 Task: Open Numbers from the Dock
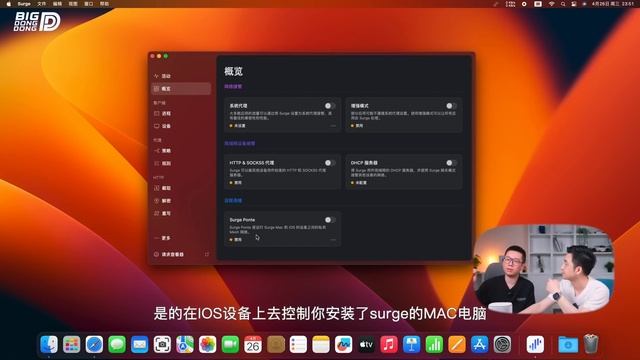[x=434, y=344]
